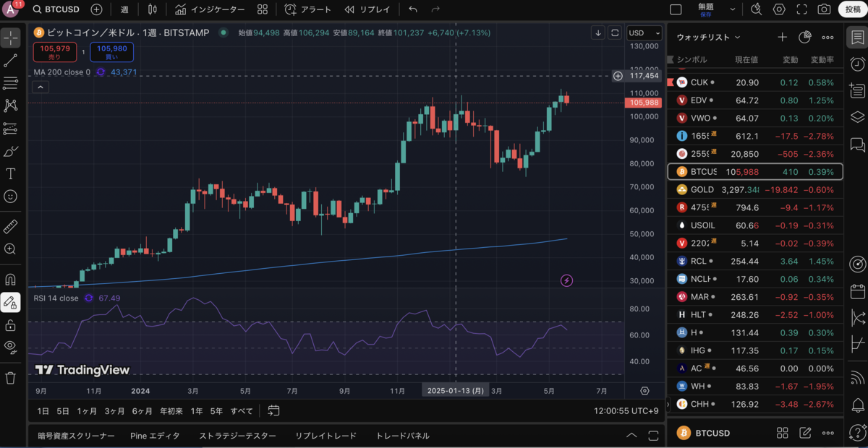Open the forecasting and measurement tools
Image resolution: width=868 pixels, height=448 pixels.
(11, 129)
